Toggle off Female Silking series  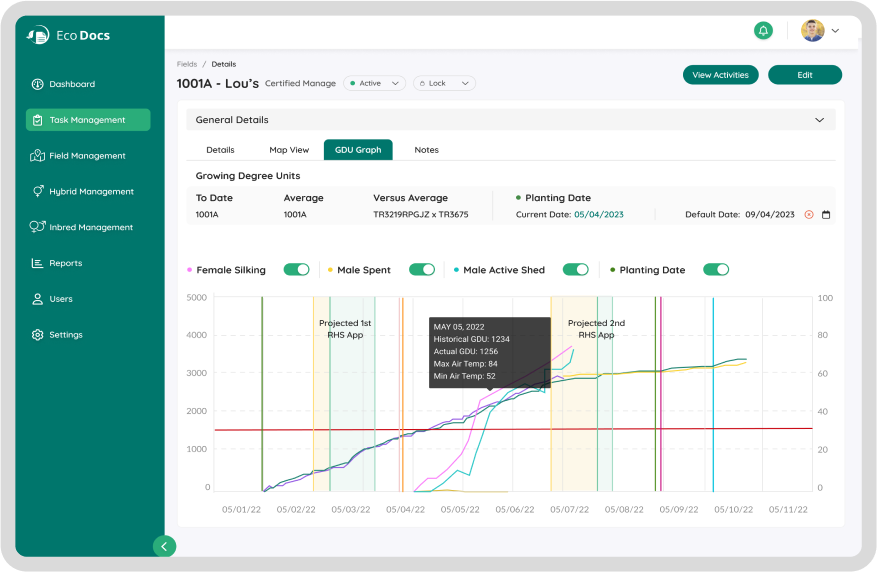(297, 270)
